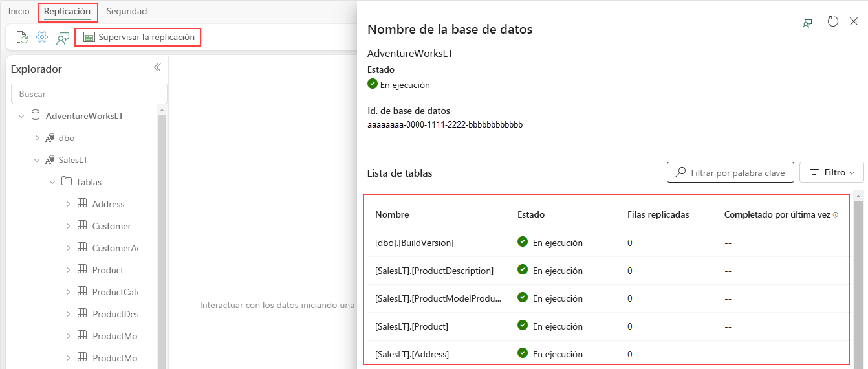Click the Completado por última vez info icon
The image size is (868, 369).
[836, 215]
